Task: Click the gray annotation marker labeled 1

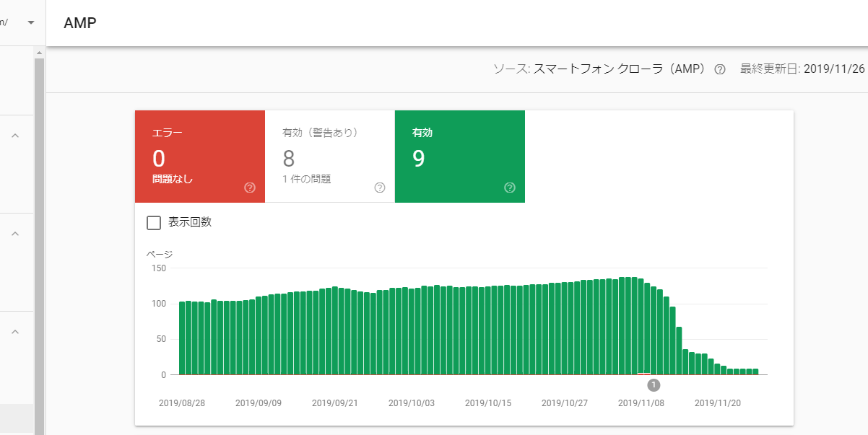Action: (x=654, y=385)
